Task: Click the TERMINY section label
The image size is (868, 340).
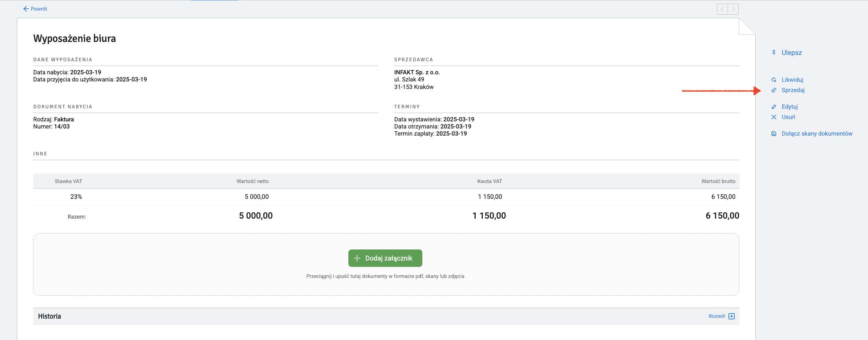Action: [x=407, y=107]
